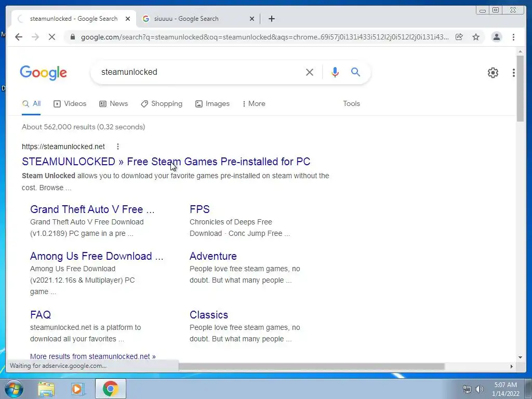
Task: Open the search Tools options
Action: [x=351, y=104]
